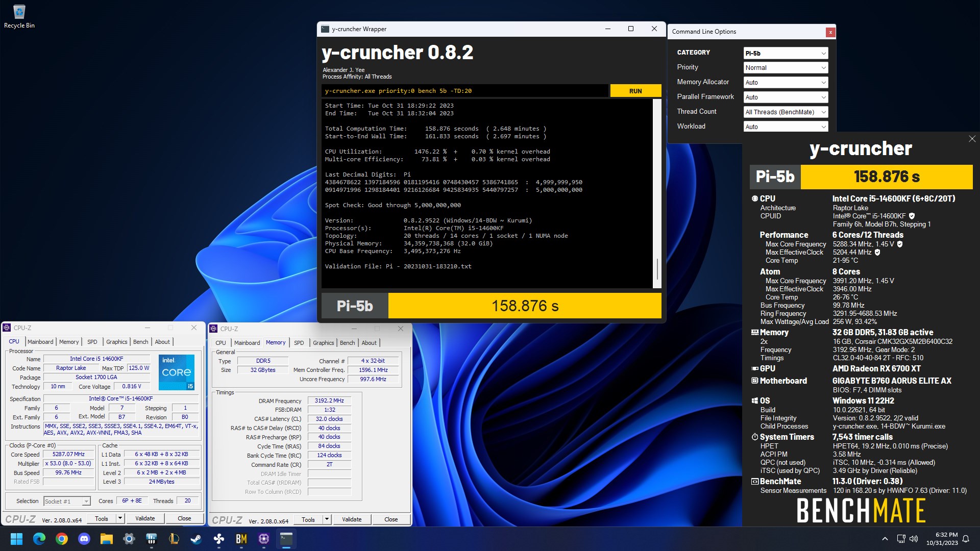The width and height of the screenshot is (980, 551).
Task: Close the BenchMate result panel
Action: (972, 139)
